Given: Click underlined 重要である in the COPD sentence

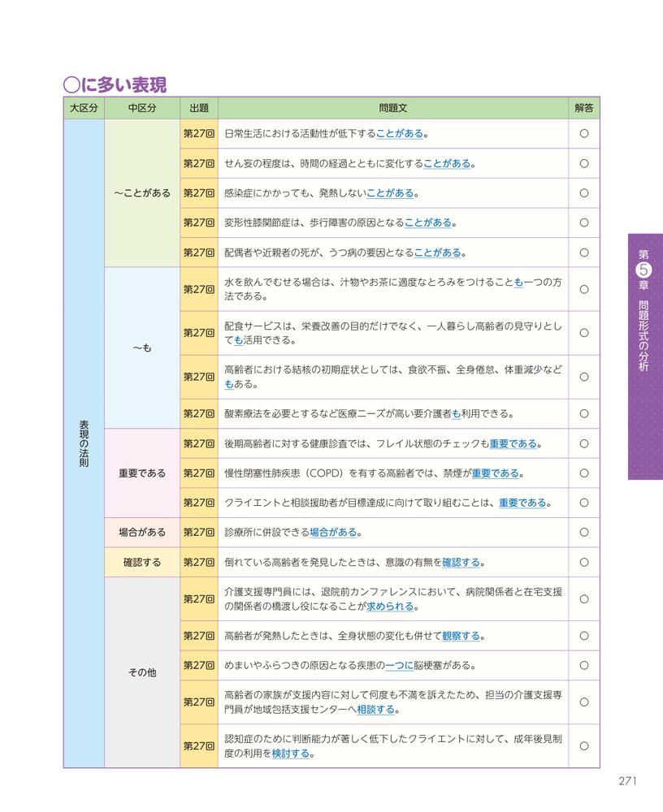Looking at the screenshot, I should 495,473.
